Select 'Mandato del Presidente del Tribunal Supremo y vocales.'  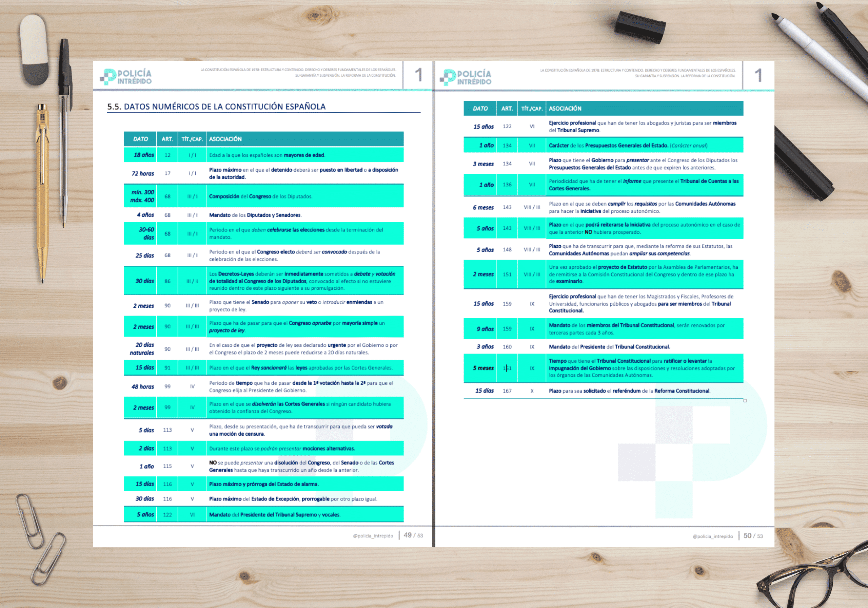(275, 515)
